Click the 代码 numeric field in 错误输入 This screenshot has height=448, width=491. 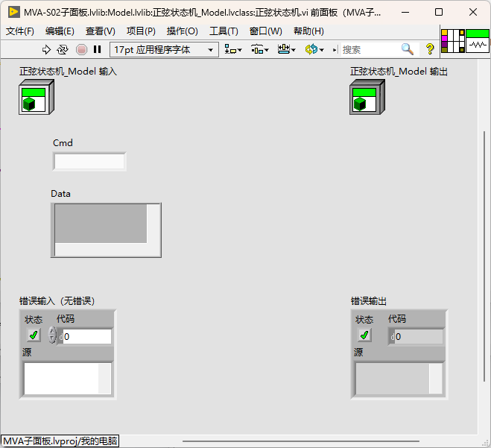coord(87,336)
